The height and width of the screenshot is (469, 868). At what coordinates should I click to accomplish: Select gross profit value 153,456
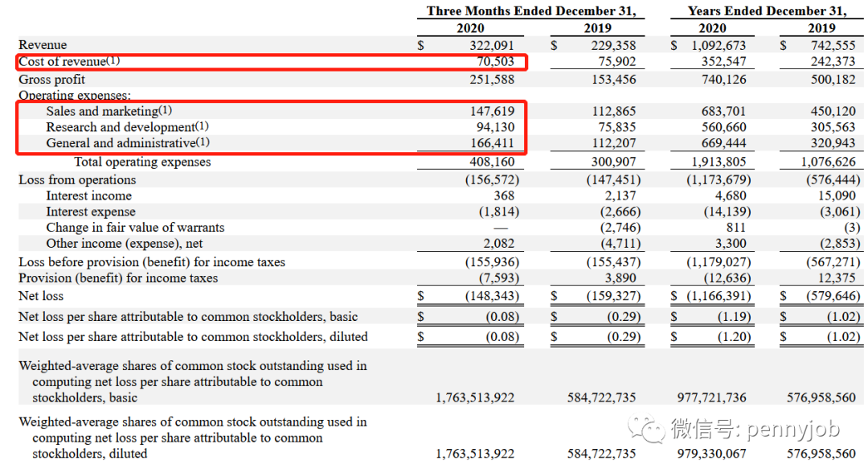point(613,80)
